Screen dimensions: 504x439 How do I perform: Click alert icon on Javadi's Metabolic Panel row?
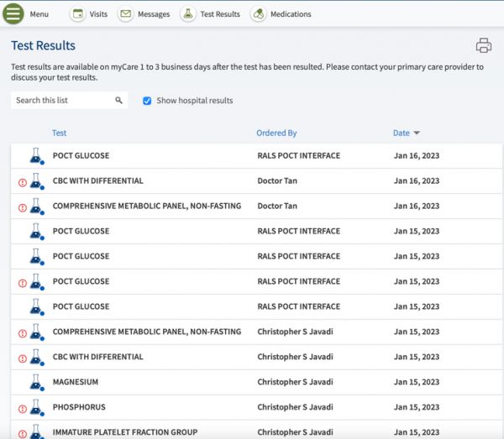pos(23,333)
